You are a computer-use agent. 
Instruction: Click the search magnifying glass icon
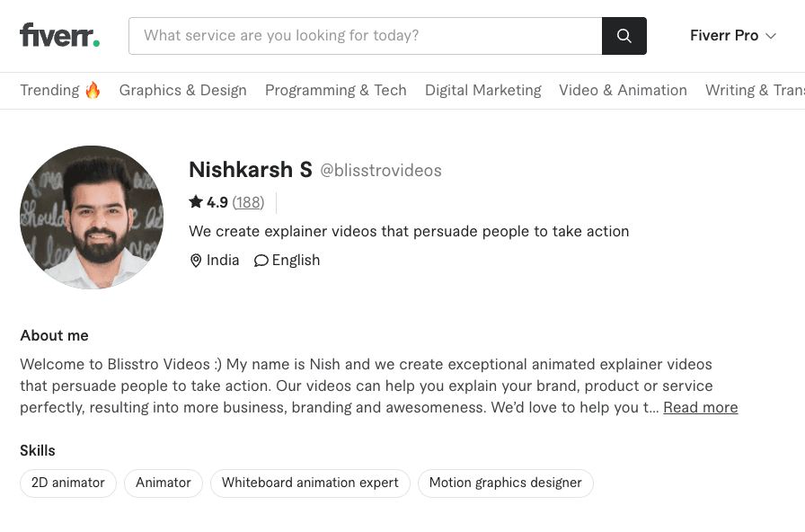pyautogui.click(x=624, y=35)
